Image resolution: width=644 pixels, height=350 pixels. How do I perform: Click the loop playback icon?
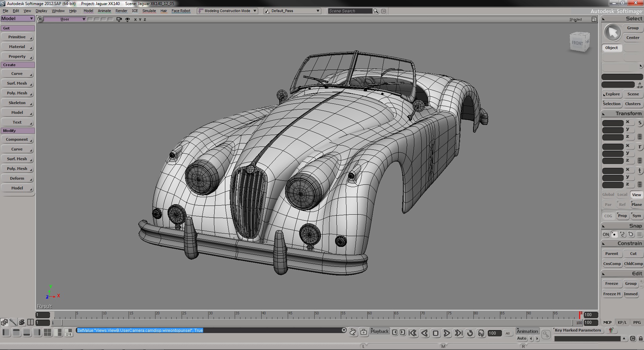point(470,333)
